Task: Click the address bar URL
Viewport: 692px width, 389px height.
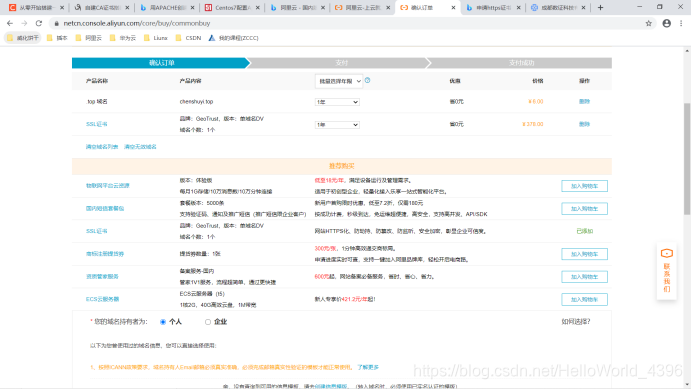Action: coord(137,23)
